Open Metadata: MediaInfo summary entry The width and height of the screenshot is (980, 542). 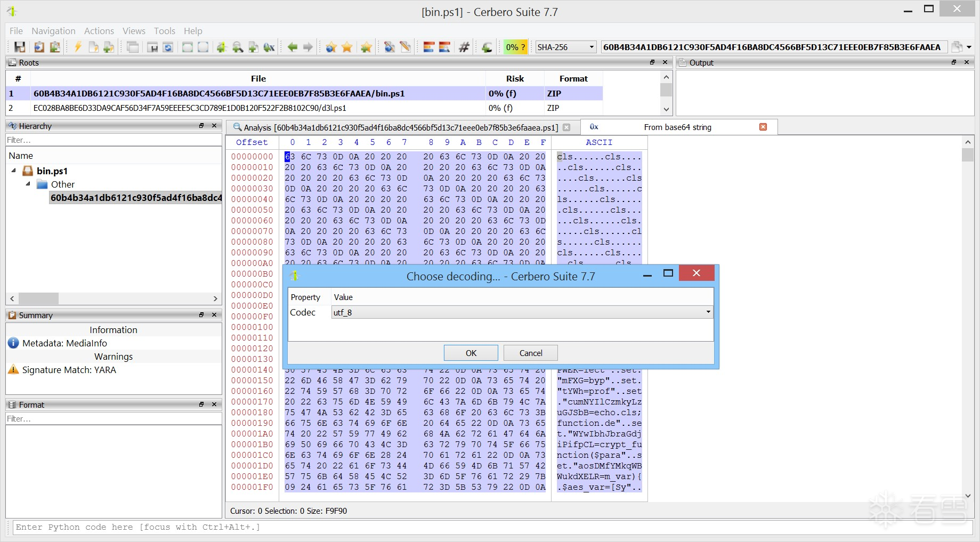pyautogui.click(x=64, y=343)
